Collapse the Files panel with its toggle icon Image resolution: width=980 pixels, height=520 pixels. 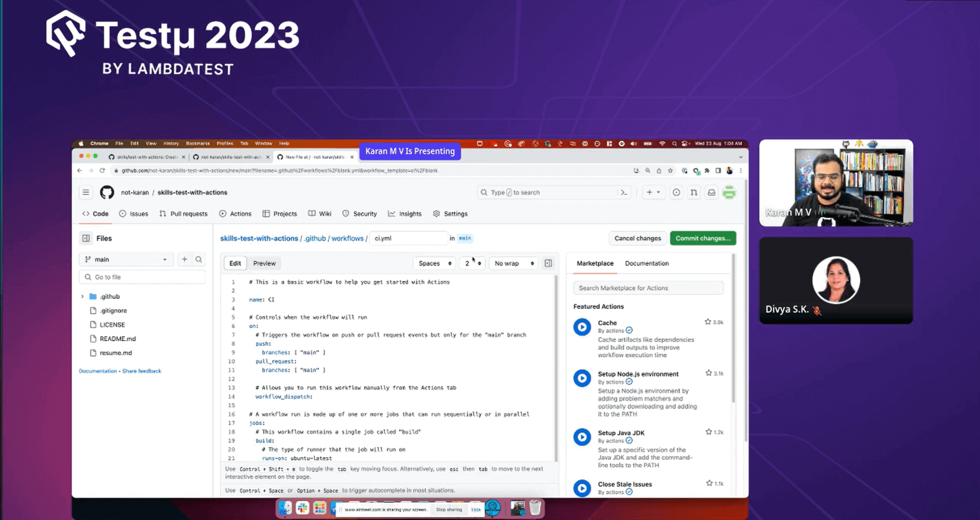87,238
